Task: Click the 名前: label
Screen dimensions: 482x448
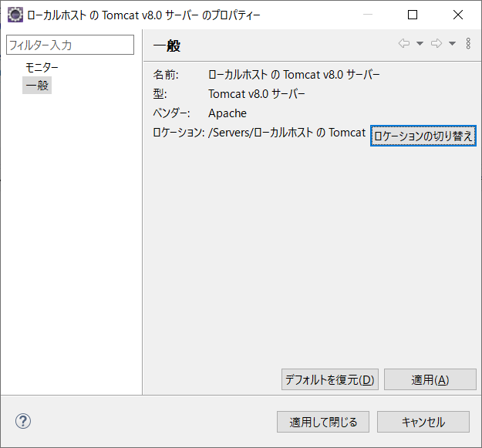Action: [166, 75]
